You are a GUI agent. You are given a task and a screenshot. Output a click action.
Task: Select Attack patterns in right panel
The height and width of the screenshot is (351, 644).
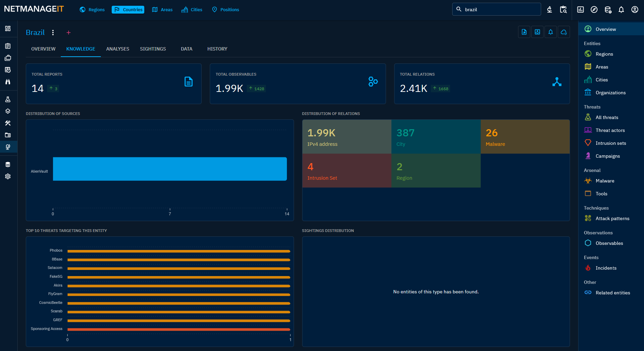[x=612, y=218]
